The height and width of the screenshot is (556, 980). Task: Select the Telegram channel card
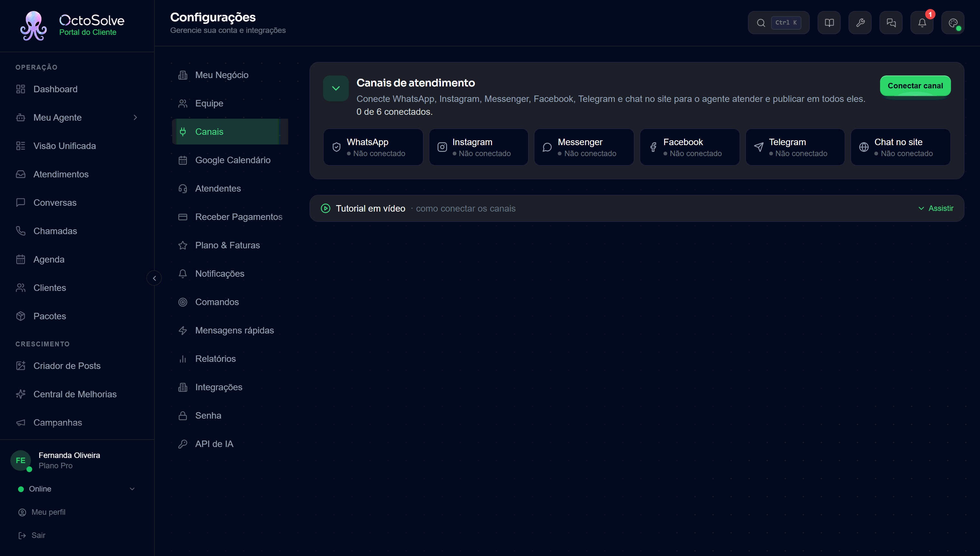pyautogui.click(x=795, y=147)
